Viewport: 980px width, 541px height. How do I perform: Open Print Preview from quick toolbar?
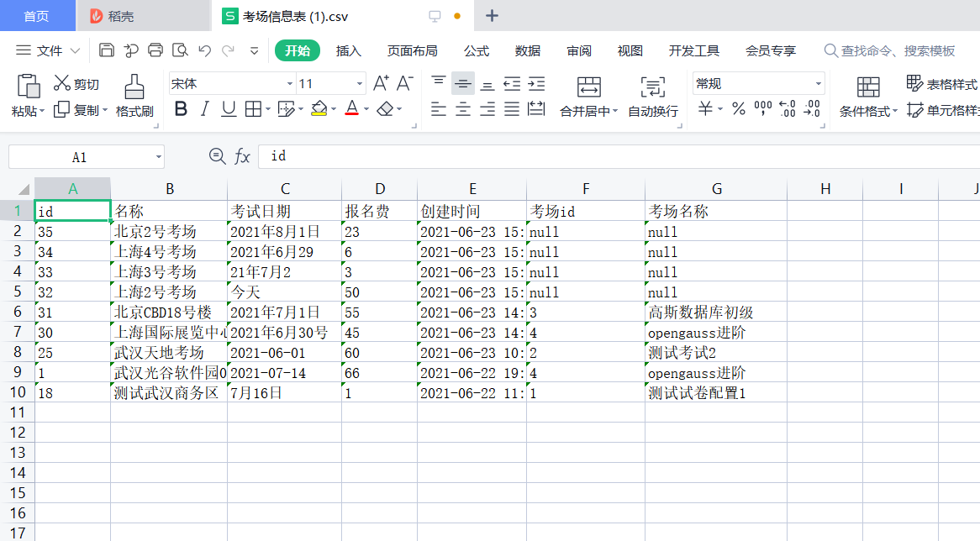[180, 50]
